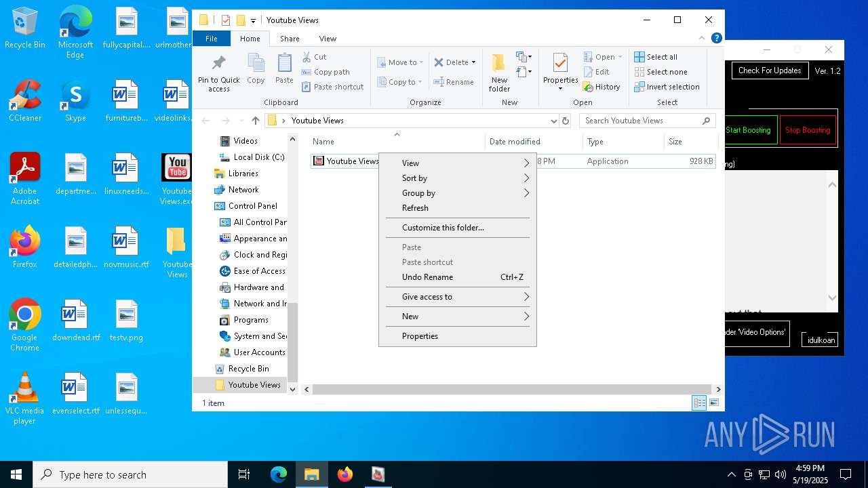
Task: Click Paste shortcut in ribbon
Action: tap(333, 87)
